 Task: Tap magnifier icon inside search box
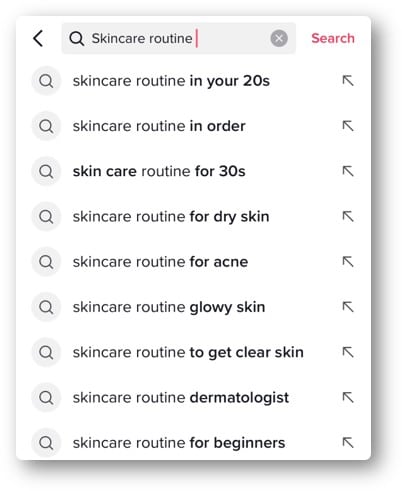pyautogui.click(x=76, y=39)
